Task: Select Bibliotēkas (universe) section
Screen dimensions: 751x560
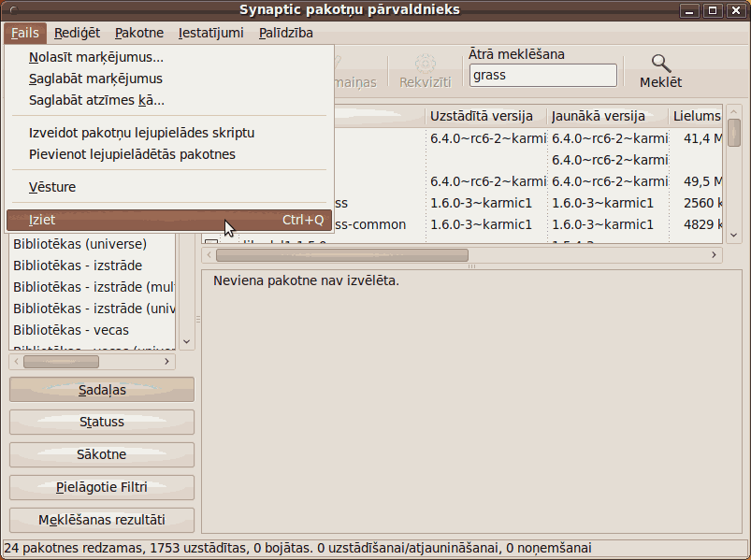Action: tap(93, 244)
